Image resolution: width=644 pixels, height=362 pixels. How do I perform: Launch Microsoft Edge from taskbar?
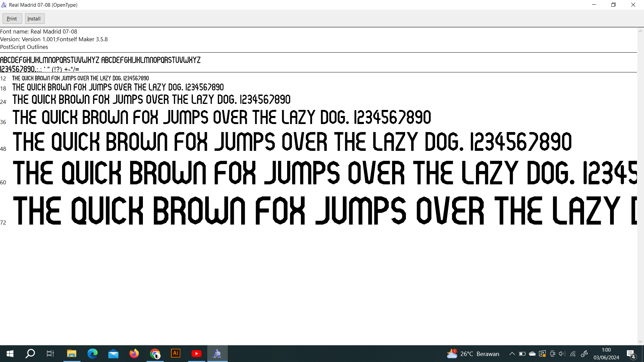click(92, 354)
